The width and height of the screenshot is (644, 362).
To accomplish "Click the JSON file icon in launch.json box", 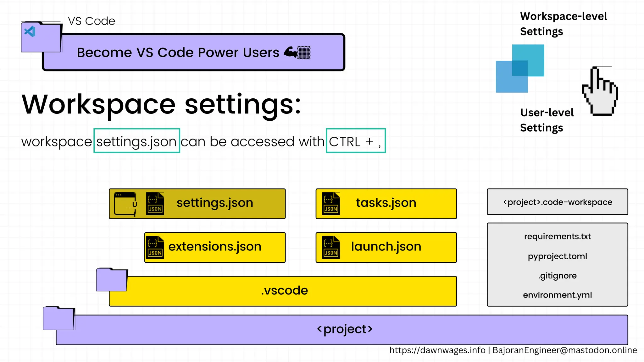I will (331, 248).
